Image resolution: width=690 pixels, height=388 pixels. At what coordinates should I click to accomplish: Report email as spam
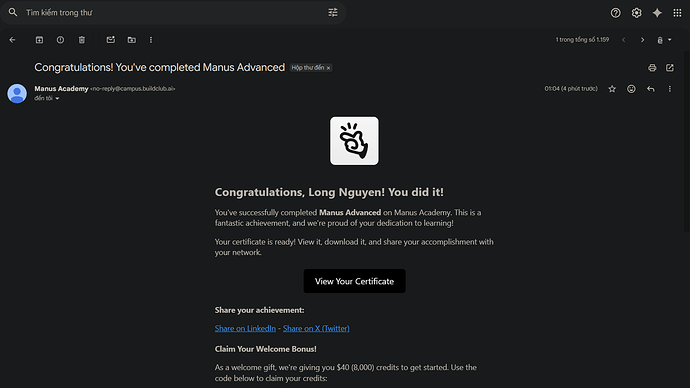pos(60,40)
